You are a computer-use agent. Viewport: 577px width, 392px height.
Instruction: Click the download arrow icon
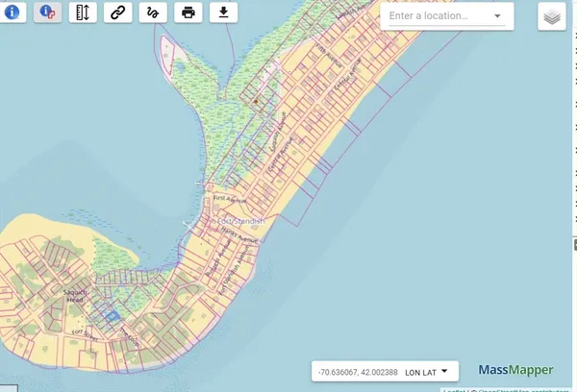coord(223,12)
